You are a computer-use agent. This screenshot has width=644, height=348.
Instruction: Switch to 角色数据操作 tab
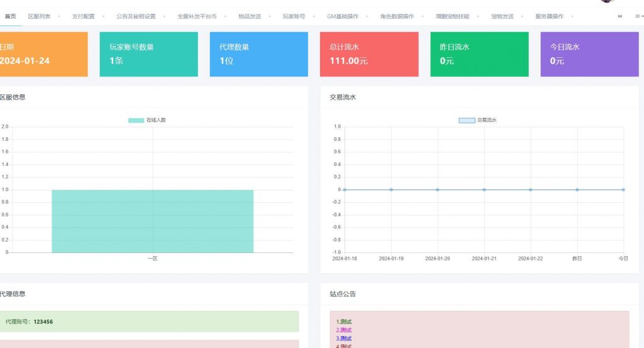397,16
